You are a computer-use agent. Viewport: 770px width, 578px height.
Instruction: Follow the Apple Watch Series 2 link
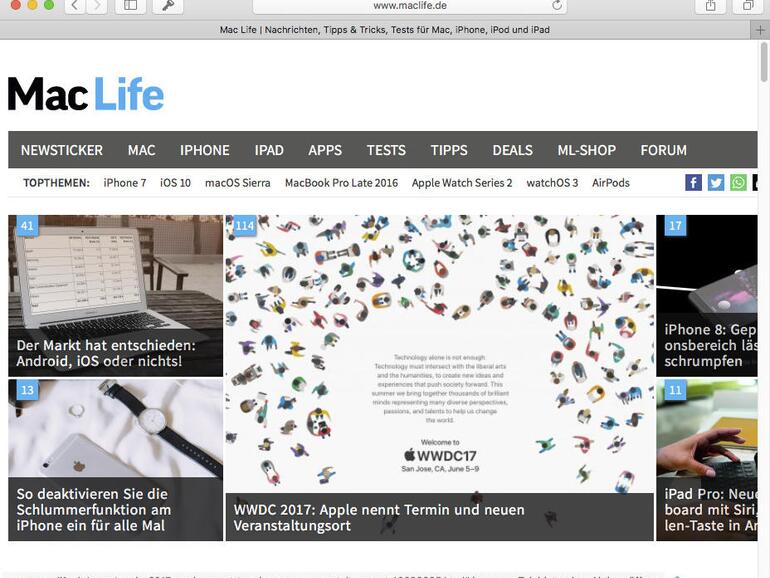(462, 183)
